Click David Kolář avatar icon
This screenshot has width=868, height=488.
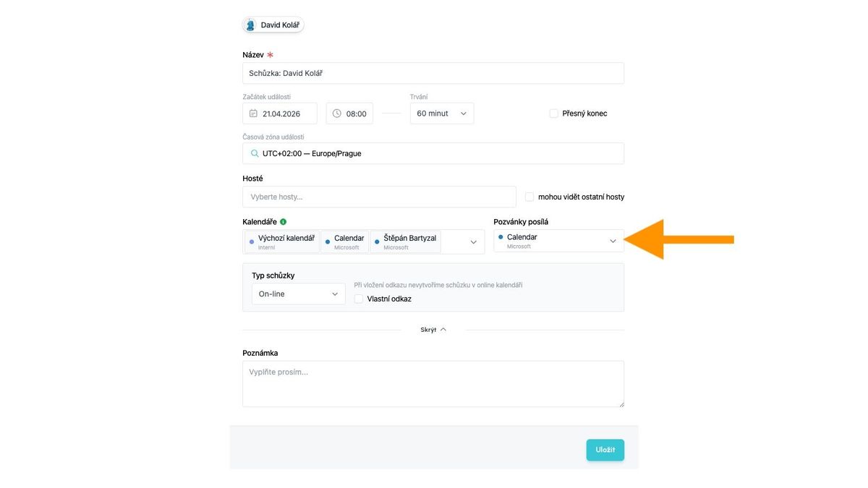click(250, 25)
